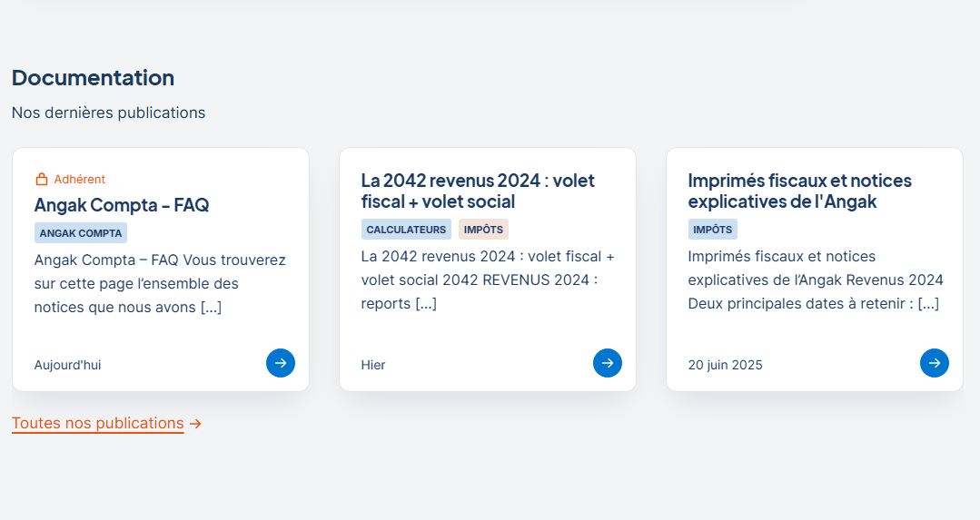Click the blue arrow on Imprimés fiscaux card
980x520 pixels.
[x=935, y=363]
